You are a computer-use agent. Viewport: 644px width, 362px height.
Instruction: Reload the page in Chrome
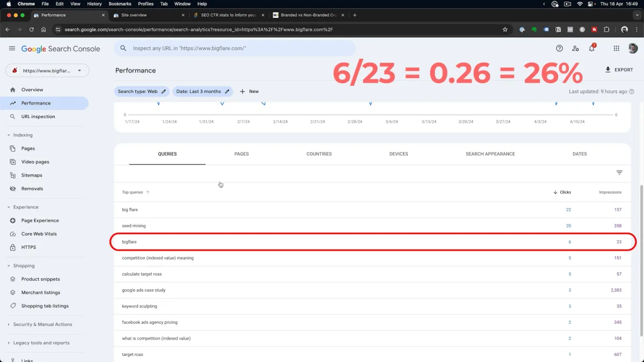click(x=31, y=29)
